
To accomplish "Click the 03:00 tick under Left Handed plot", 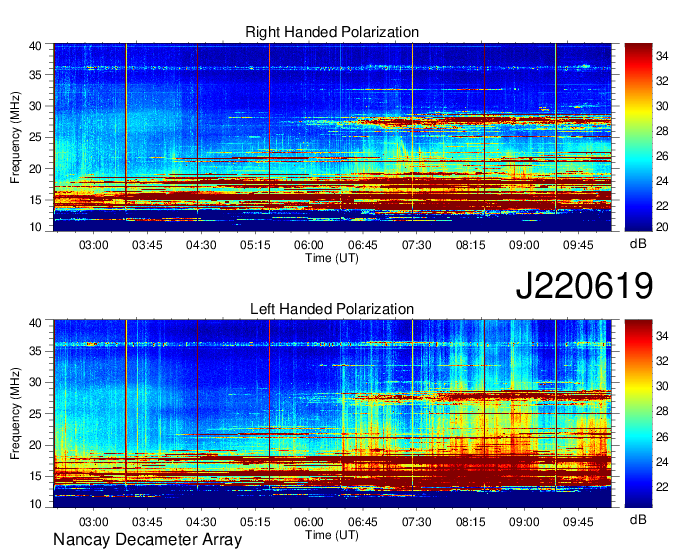I will pyautogui.click(x=93, y=521).
